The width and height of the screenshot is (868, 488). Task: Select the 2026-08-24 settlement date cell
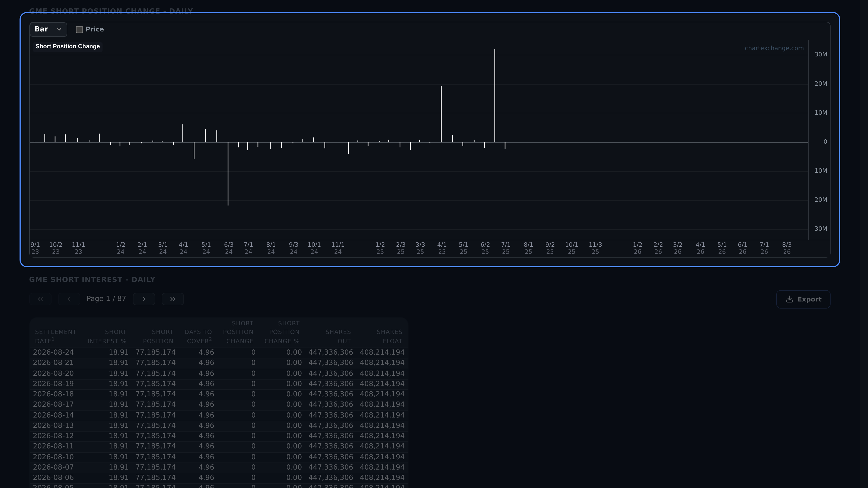53,352
